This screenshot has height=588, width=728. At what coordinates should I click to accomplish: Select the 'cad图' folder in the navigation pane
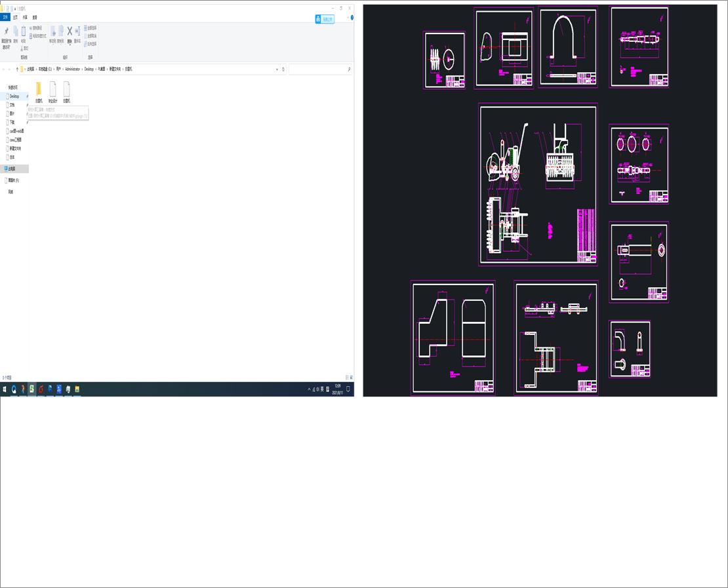click(x=16, y=131)
